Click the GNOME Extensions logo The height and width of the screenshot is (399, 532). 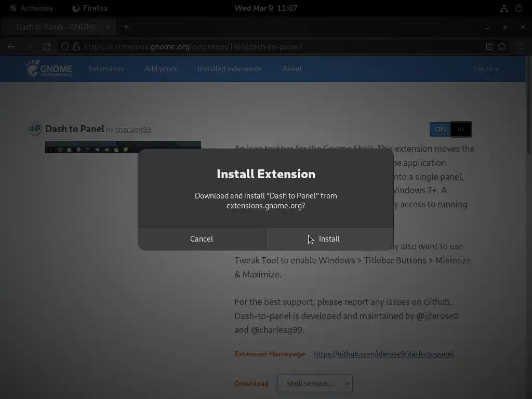point(49,69)
